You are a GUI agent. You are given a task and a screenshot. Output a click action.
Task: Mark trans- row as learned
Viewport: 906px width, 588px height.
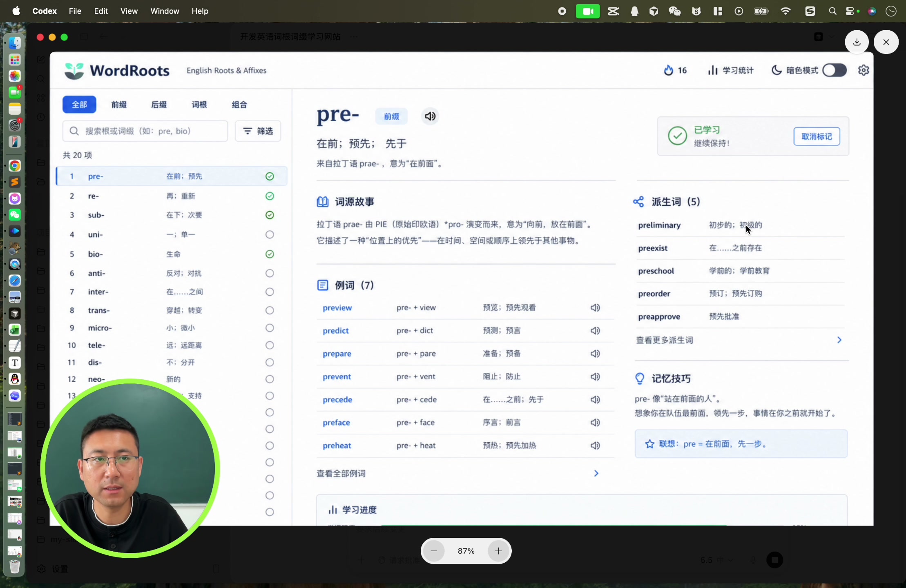click(270, 310)
